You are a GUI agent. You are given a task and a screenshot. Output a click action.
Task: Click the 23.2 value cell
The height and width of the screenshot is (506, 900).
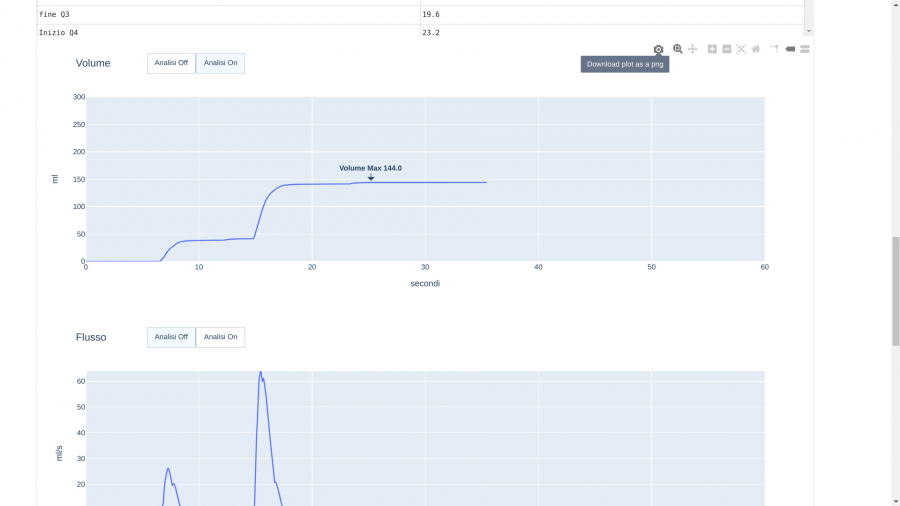(x=612, y=32)
